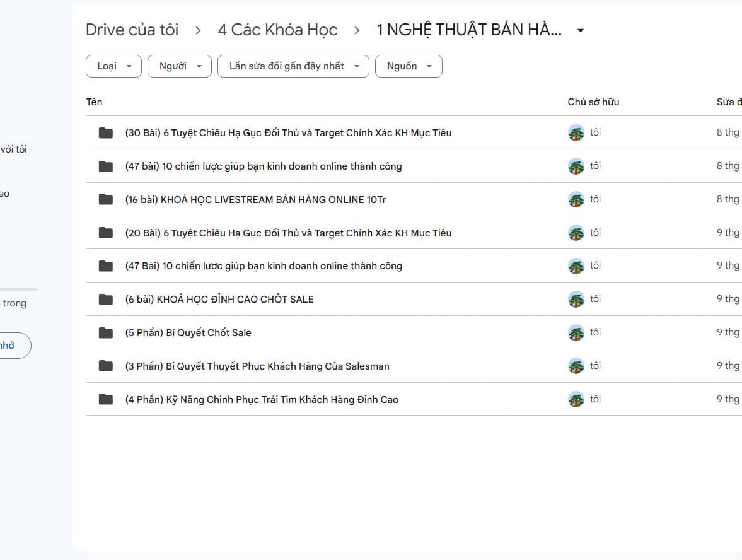Open folder icon for LIVESTREAM BÁN HÀNG ONLINE course
The height and width of the screenshot is (560, 742).
[x=105, y=199]
